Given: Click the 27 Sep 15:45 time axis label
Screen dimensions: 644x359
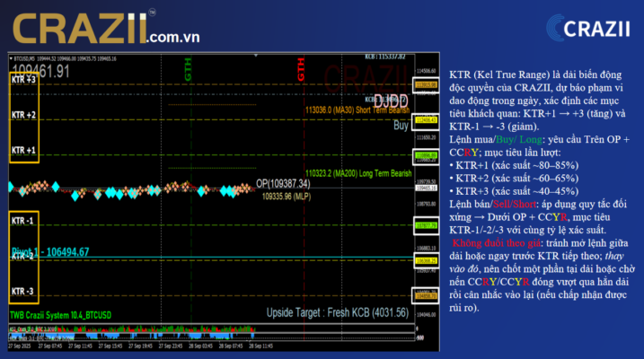Looking at the screenshot, I should (110, 346).
